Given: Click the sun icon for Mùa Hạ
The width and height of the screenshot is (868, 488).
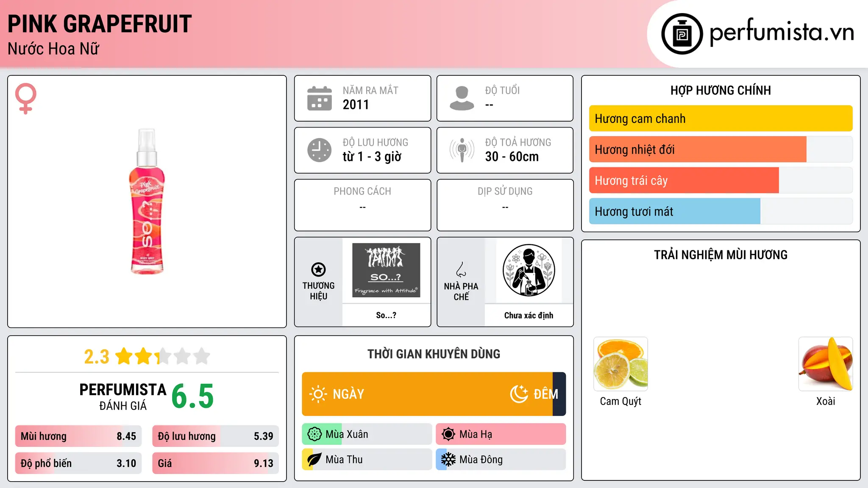Looking at the screenshot, I should pos(448,434).
